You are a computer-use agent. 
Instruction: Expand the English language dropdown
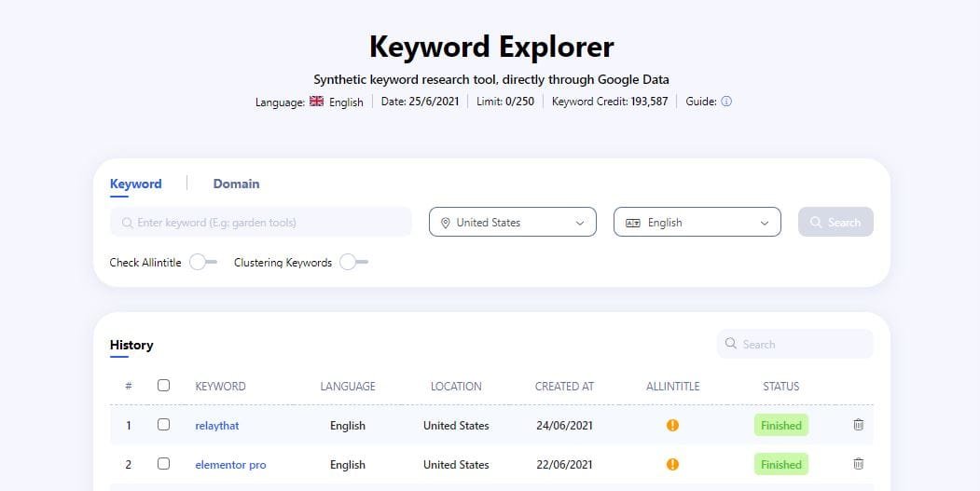coord(697,222)
